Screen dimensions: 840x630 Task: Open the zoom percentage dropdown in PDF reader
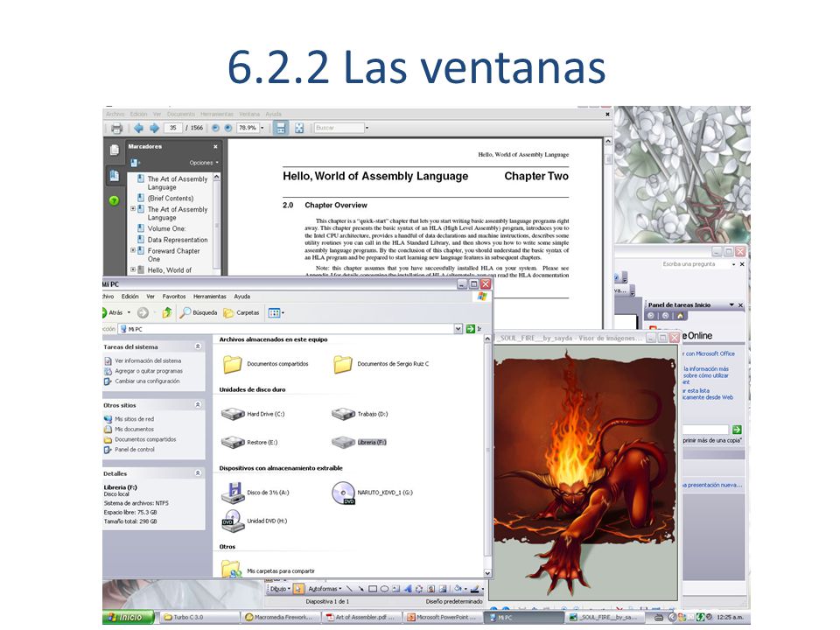click(x=262, y=128)
